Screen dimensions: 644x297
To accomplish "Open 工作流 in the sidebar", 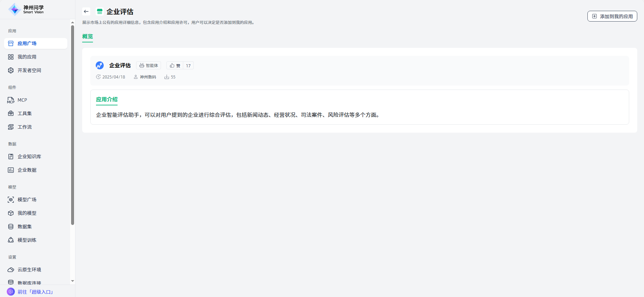I will pyautogui.click(x=25, y=127).
